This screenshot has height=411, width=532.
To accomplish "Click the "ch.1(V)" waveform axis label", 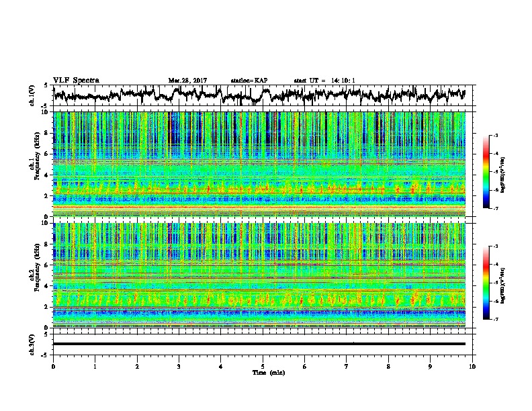I will tap(32, 95).
